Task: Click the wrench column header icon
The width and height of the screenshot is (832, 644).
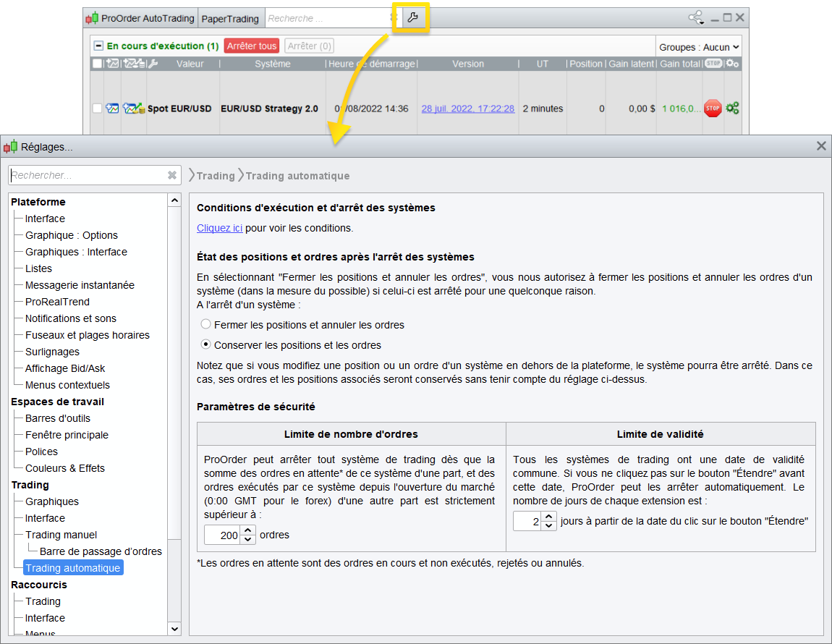Action: pos(153,64)
